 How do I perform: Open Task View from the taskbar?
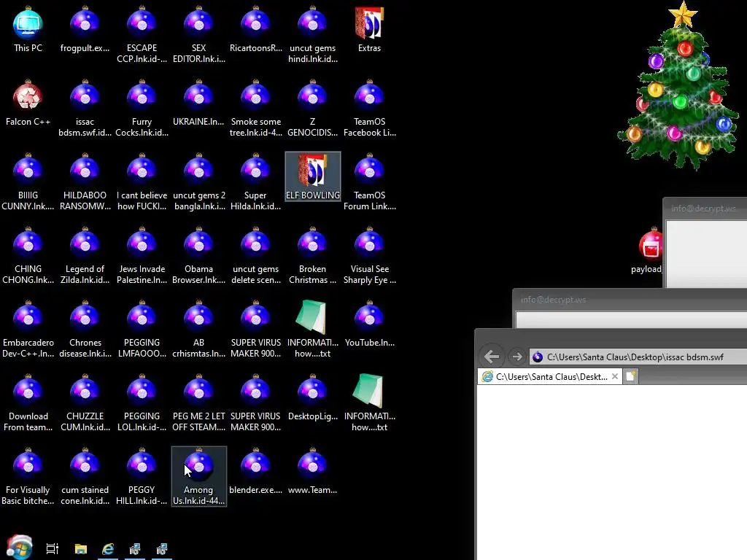point(53,549)
